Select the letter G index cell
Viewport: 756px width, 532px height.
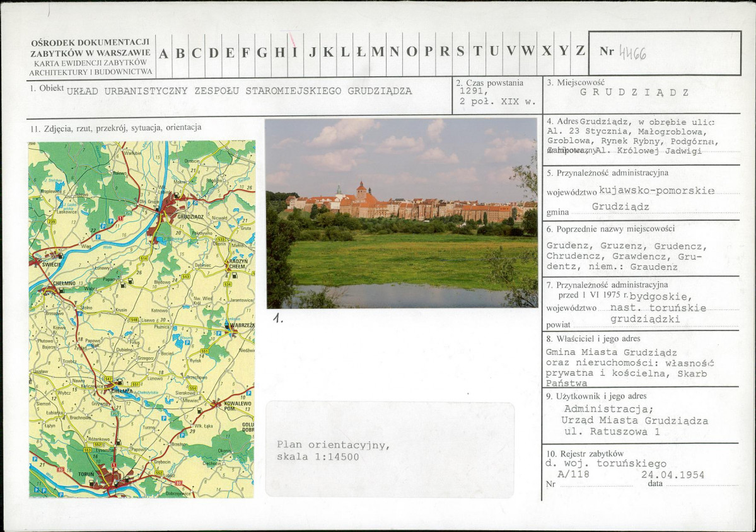coord(262,53)
